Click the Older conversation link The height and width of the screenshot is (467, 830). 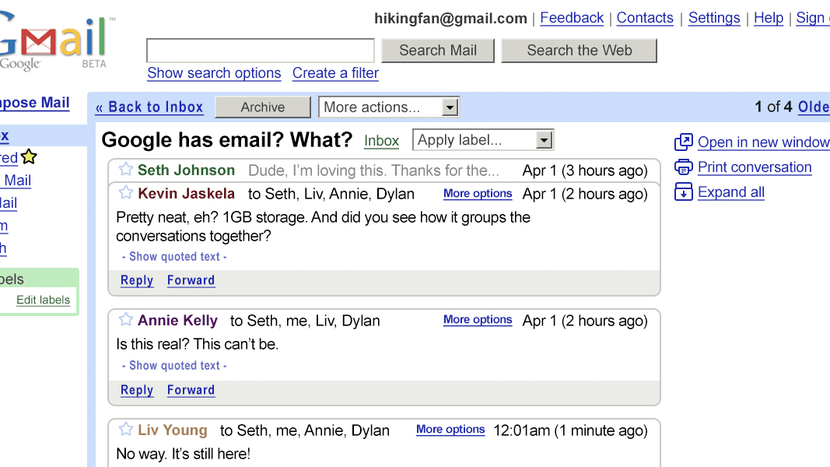click(x=814, y=107)
